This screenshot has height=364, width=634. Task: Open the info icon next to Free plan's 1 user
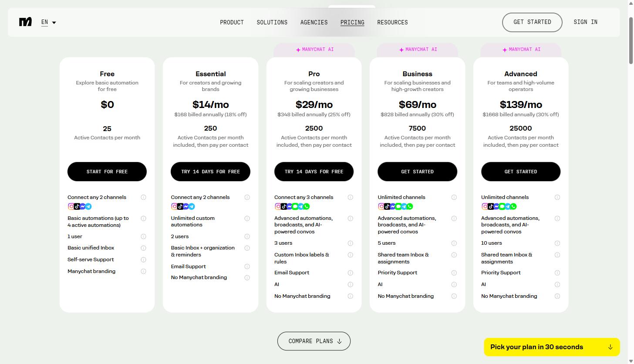click(x=143, y=236)
